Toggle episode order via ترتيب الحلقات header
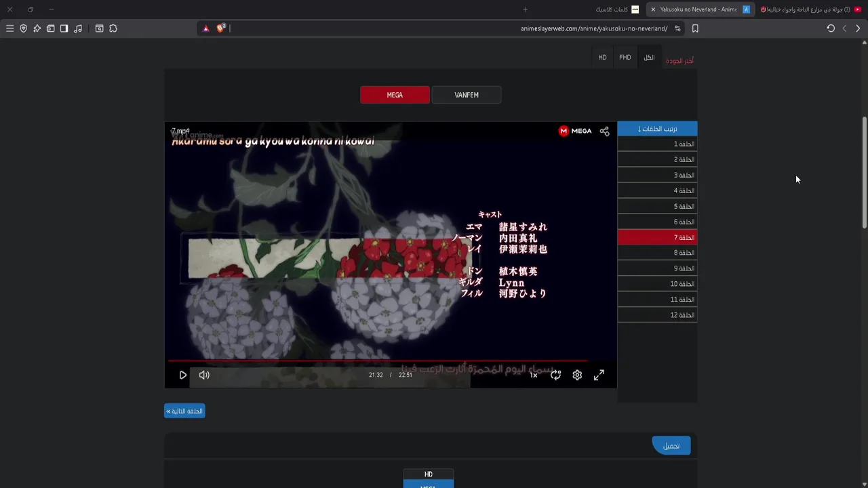 (657, 129)
